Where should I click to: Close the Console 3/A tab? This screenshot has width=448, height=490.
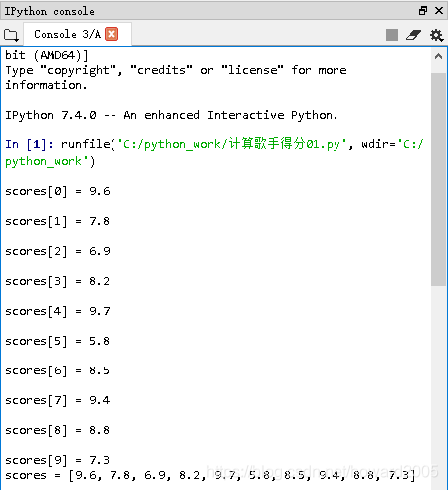pos(112,34)
